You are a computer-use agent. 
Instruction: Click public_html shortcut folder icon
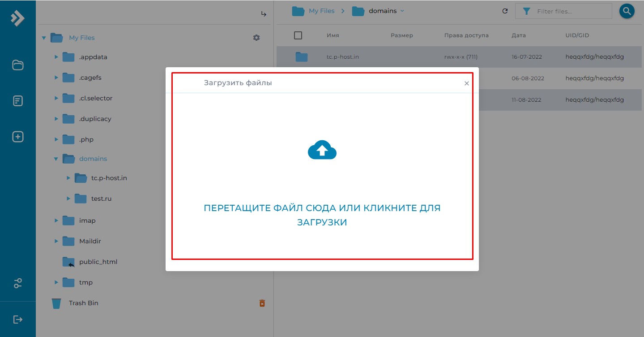(x=68, y=262)
